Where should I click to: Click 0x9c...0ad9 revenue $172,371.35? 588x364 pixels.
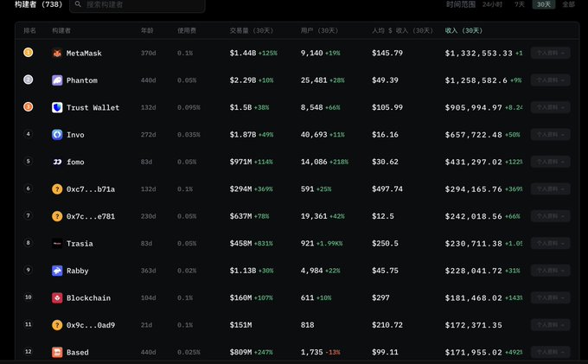[x=473, y=325]
